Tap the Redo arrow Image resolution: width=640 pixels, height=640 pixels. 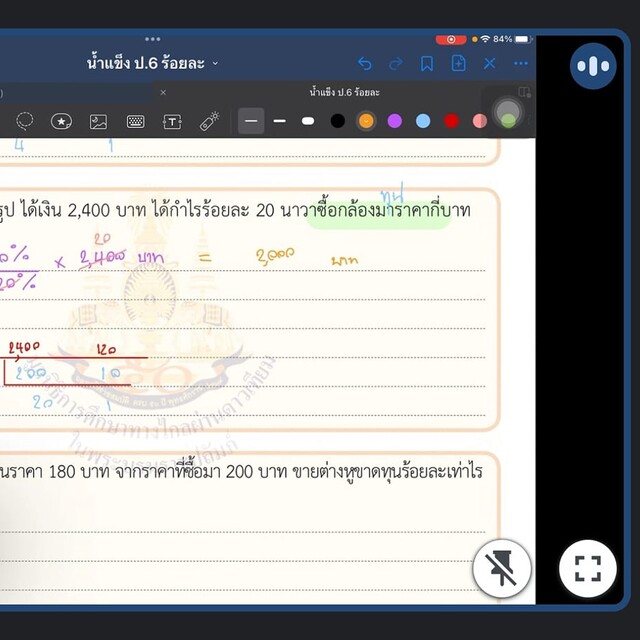396,64
